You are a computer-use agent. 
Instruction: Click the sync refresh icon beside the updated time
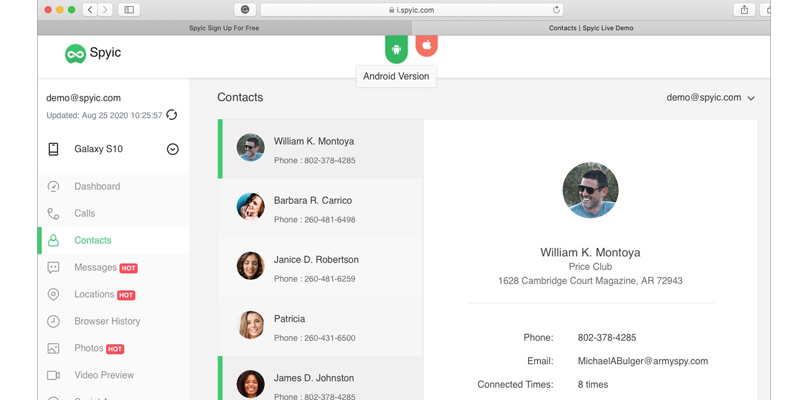(172, 115)
